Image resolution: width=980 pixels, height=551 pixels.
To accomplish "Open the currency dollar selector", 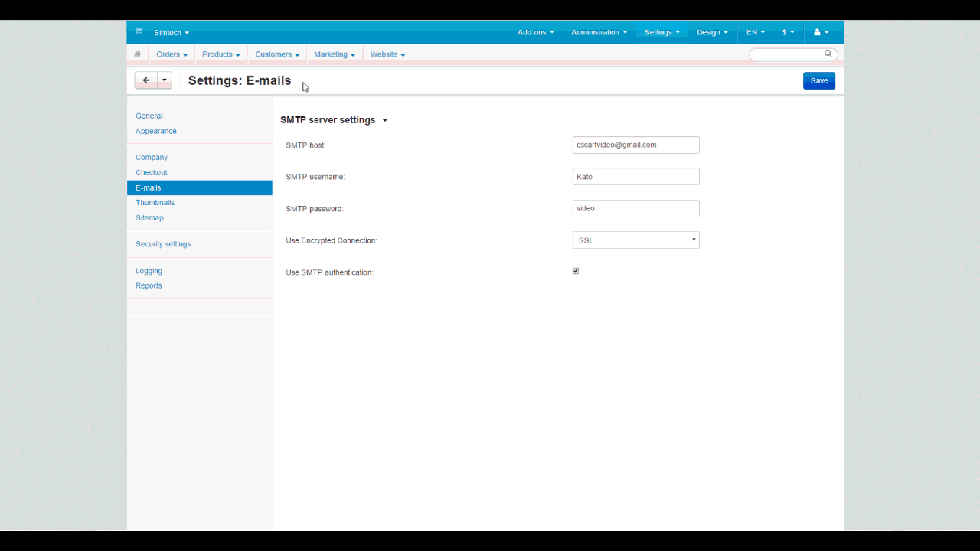I will [x=788, y=32].
